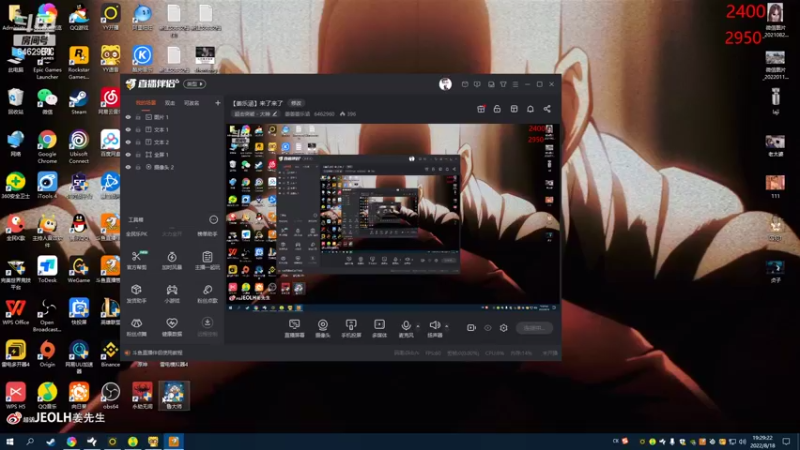Select the 文本 2 source row
The height and width of the screenshot is (450, 800).
click(173, 142)
